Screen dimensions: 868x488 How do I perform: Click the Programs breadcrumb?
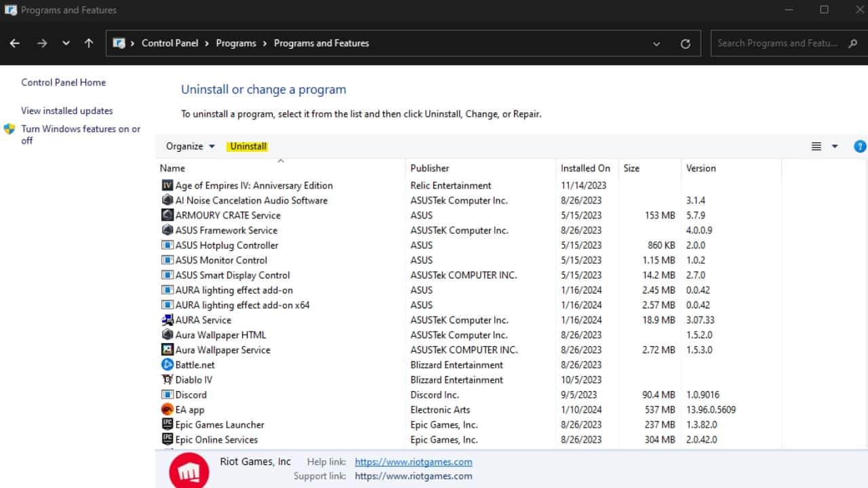coord(236,43)
